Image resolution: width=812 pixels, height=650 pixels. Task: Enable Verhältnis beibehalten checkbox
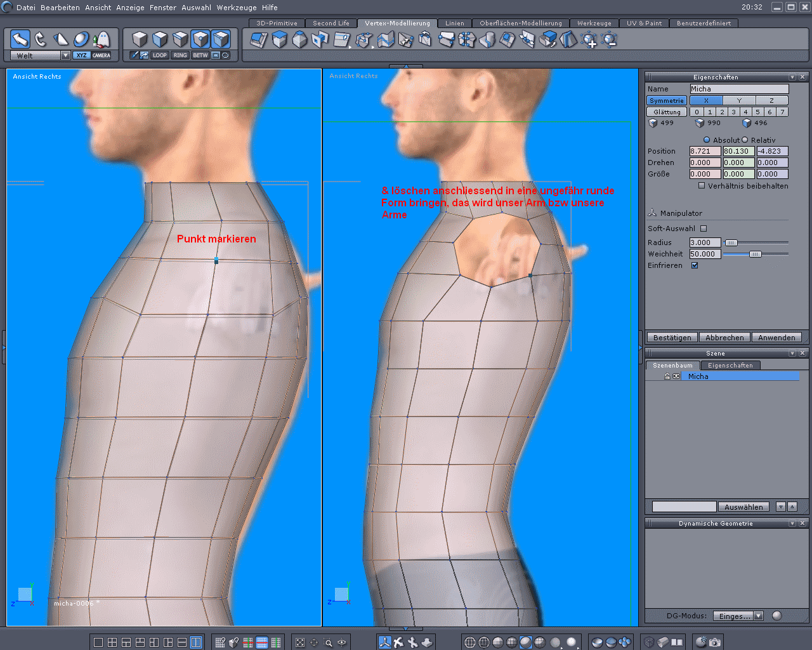coord(702,186)
